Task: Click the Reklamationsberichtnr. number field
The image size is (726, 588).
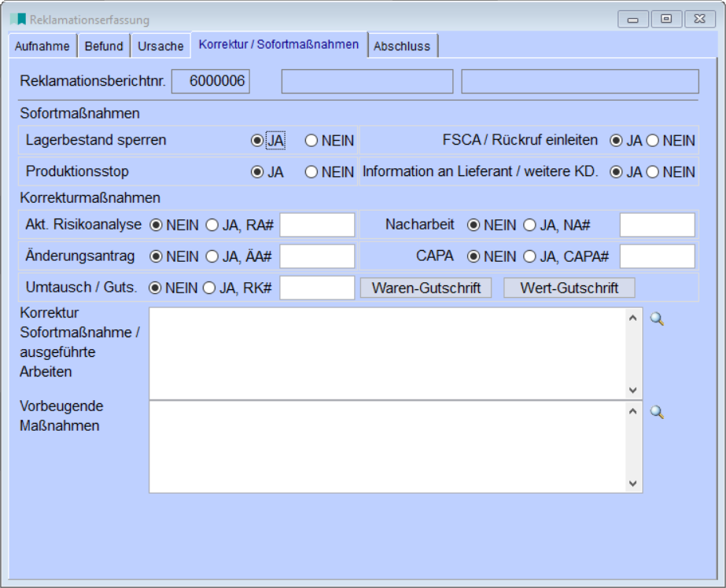Action: (x=210, y=81)
